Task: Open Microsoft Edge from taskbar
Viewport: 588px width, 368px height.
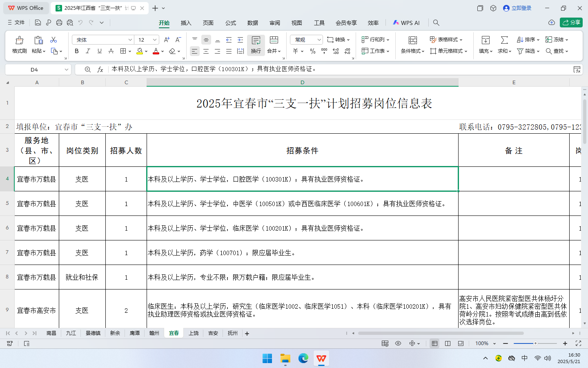Action: [303, 359]
